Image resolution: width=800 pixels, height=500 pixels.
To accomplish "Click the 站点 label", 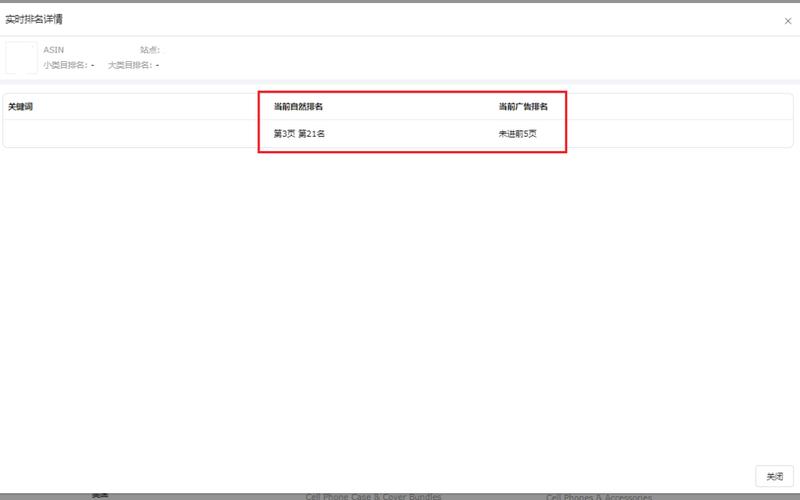I will click(x=150, y=49).
